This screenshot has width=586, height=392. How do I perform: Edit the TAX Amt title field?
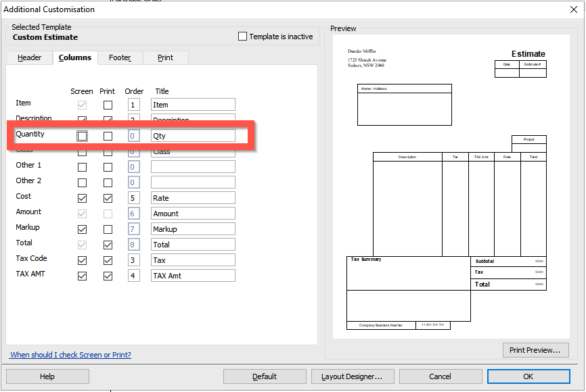pos(193,276)
